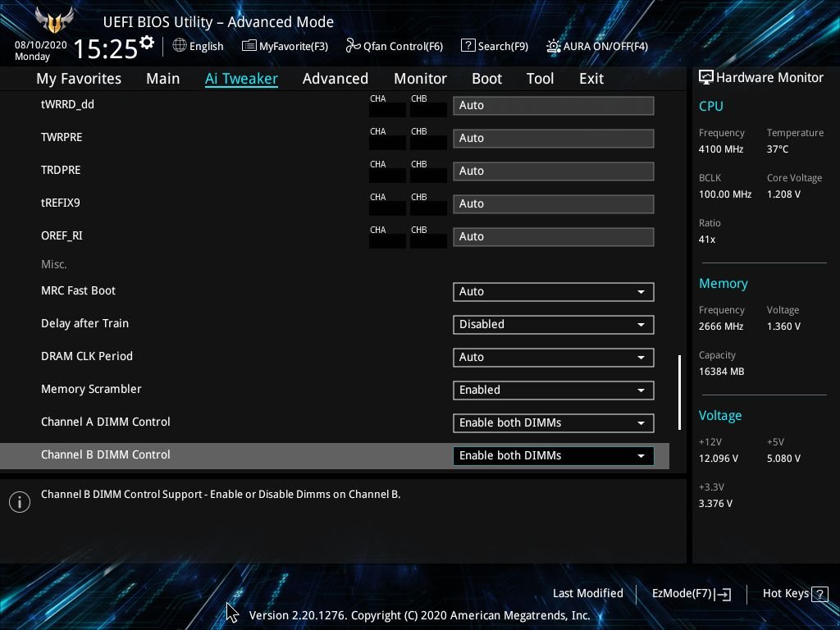Screen dimensions: 840x630
Task: Click the settings list vertical scrollbar
Action: point(679,391)
